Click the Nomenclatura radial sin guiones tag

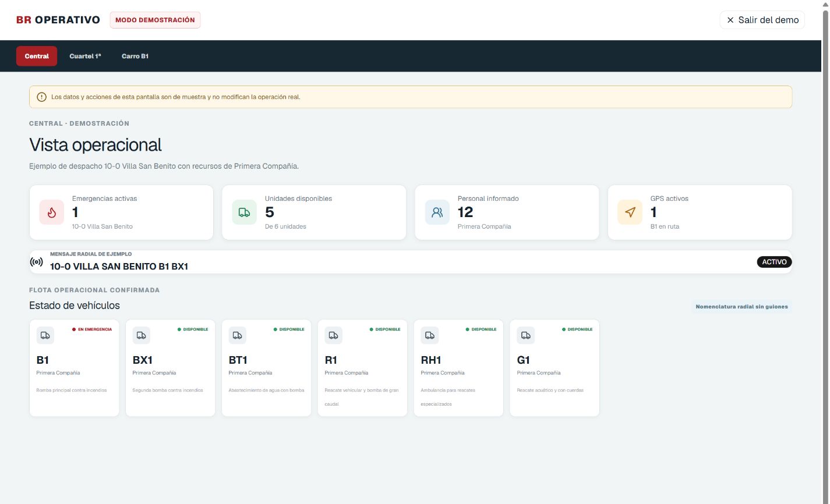(x=741, y=306)
